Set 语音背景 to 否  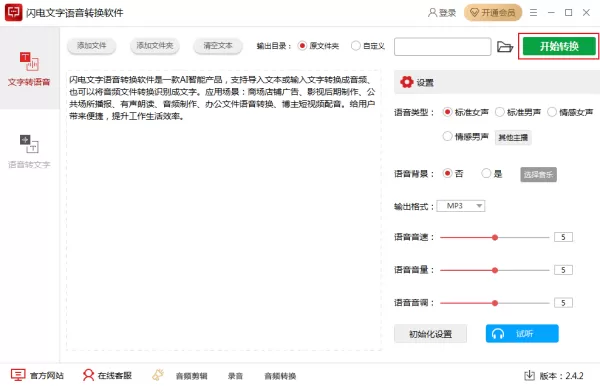[447, 173]
